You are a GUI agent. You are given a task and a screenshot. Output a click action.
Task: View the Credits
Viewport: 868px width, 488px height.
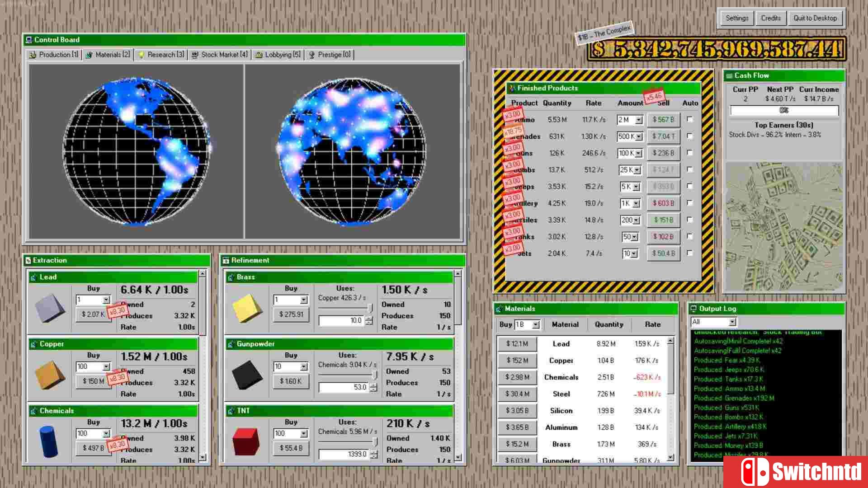tap(770, 18)
